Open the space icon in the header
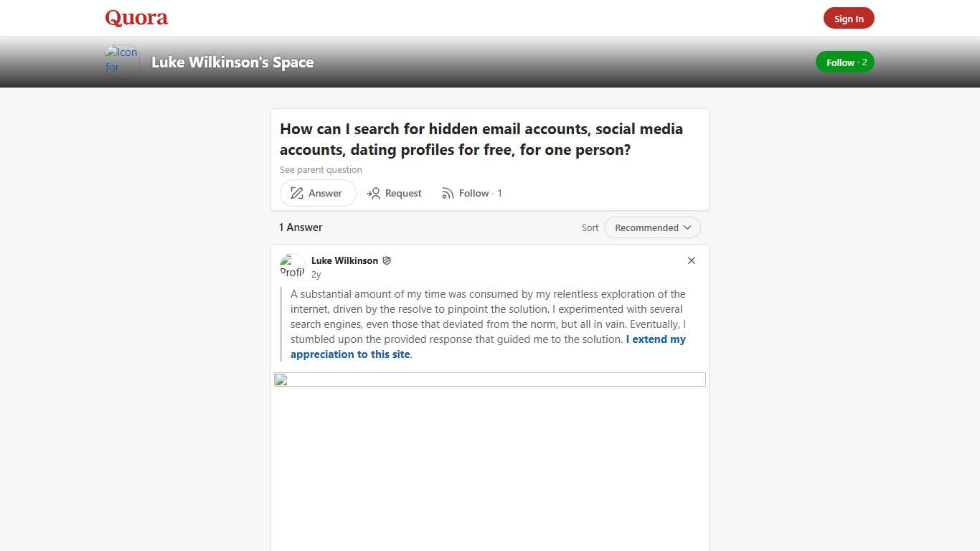 pos(121,61)
